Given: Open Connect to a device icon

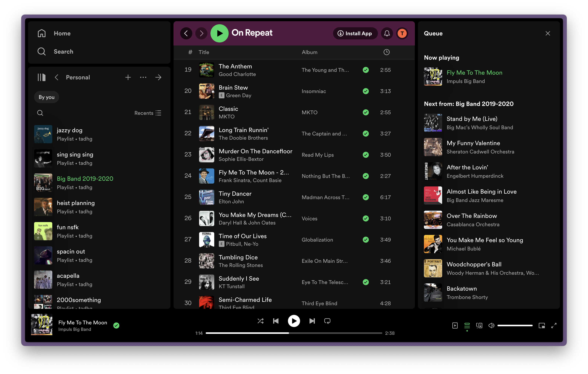Looking at the screenshot, I should pyautogui.click(x=479, y=325).
